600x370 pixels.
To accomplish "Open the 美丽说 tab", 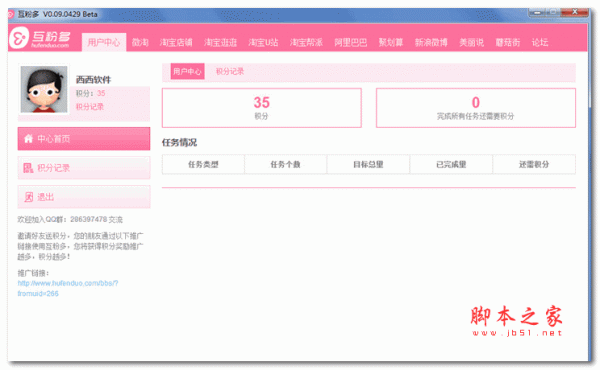I will [x=471, y=42].
